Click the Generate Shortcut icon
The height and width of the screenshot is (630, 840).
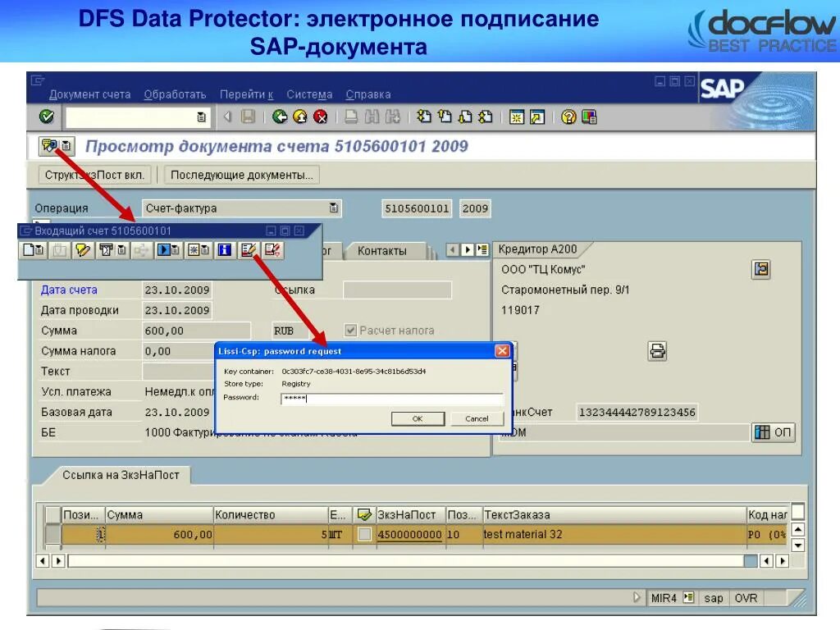click(536, 116)
